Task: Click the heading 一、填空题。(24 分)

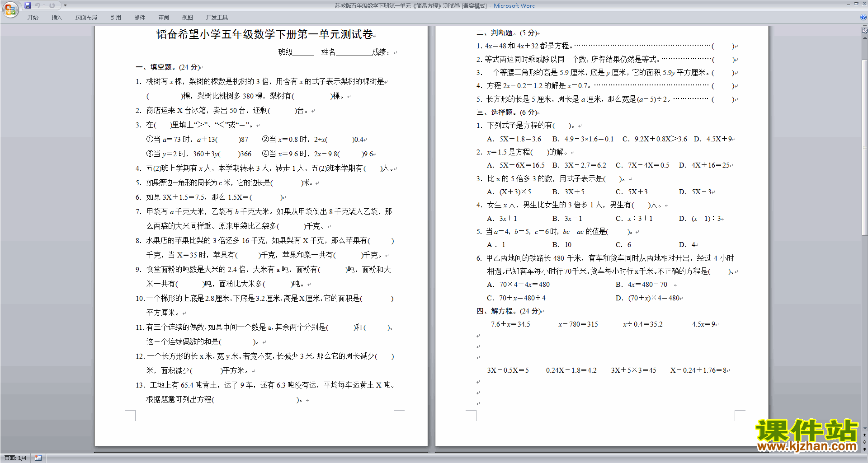Action: point(168,67)
